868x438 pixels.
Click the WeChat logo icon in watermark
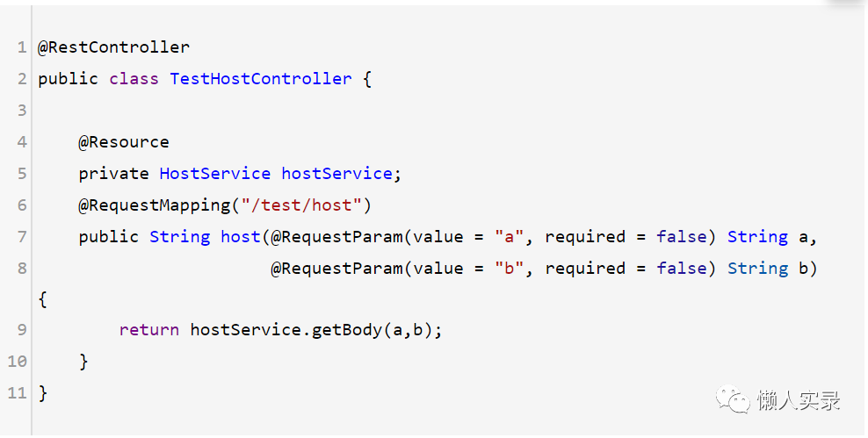tap(734, 399)
